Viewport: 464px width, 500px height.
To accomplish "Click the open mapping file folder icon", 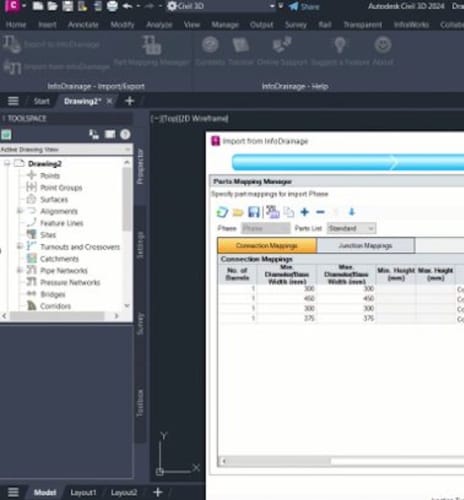I will tap(238, 212).
